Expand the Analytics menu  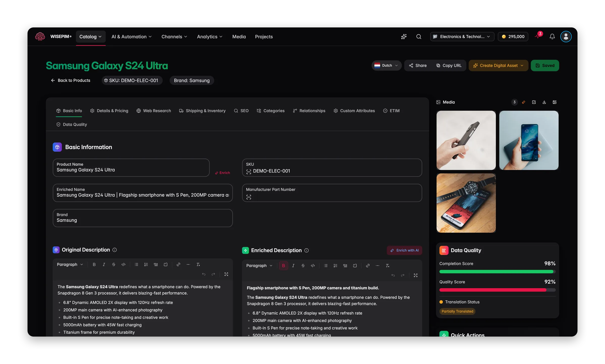pos(209,37)
